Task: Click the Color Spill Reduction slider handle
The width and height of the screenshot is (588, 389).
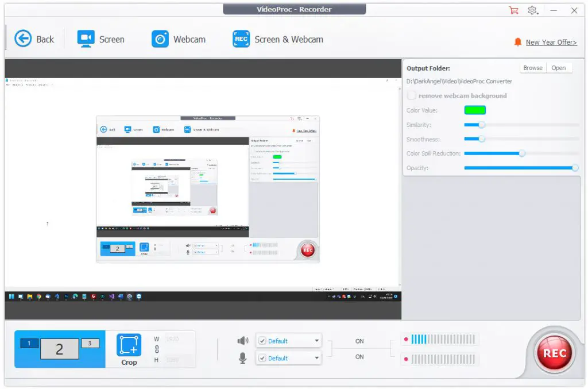Action: point(522,153)
